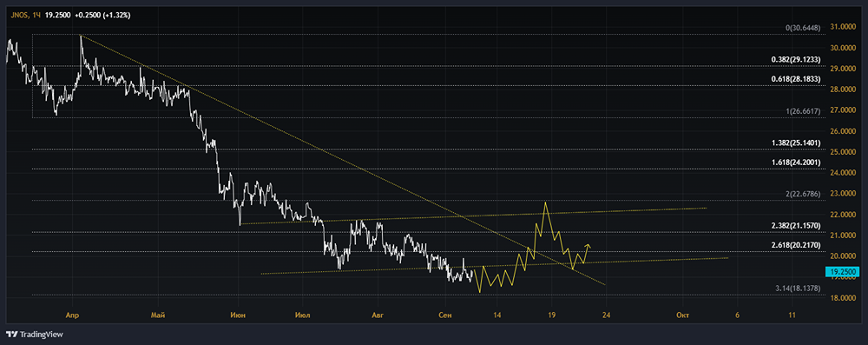Click the 24 date label on time axis

[606, 315]
